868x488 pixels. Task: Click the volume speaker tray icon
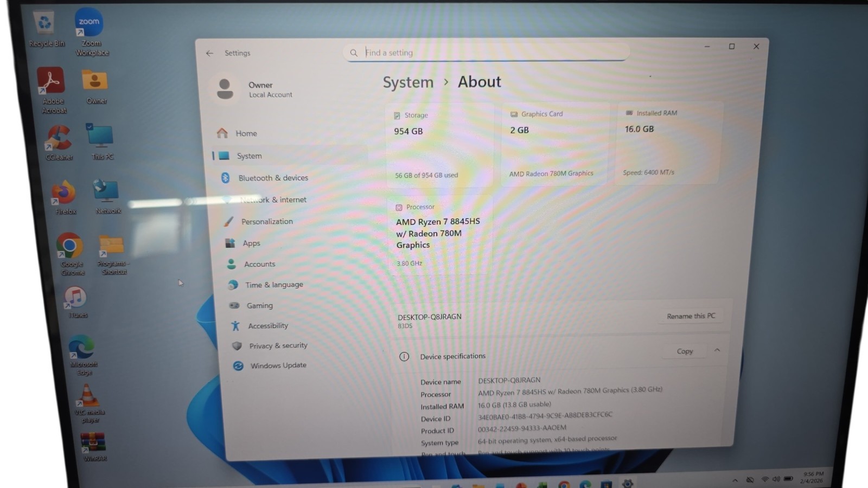(776, 479)
